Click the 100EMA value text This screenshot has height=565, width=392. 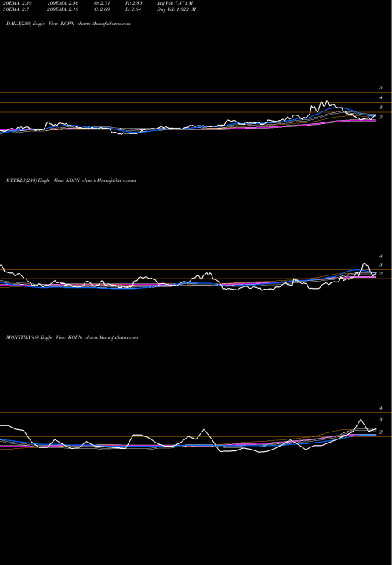point(63,3)
